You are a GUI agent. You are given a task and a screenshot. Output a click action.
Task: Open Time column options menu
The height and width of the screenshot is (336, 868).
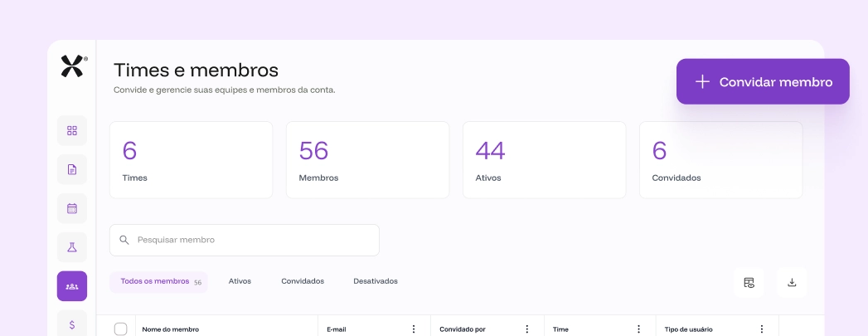(x=639, y=329)
